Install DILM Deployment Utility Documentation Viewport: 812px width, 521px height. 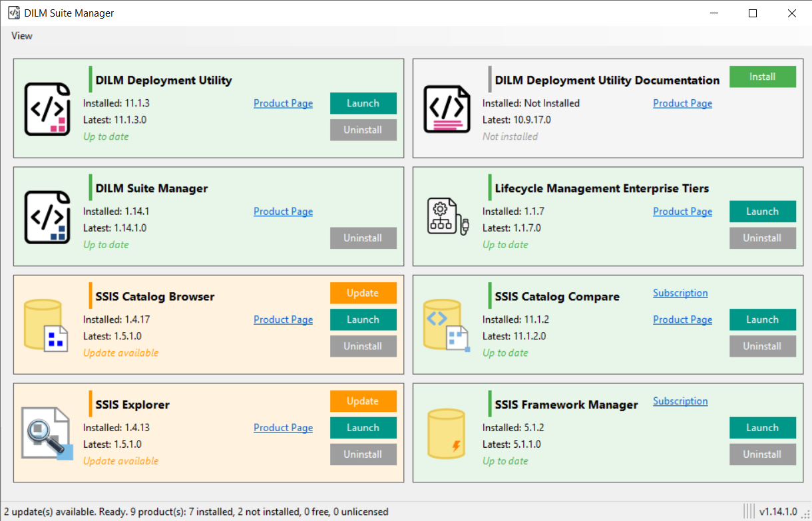[763, 77]
